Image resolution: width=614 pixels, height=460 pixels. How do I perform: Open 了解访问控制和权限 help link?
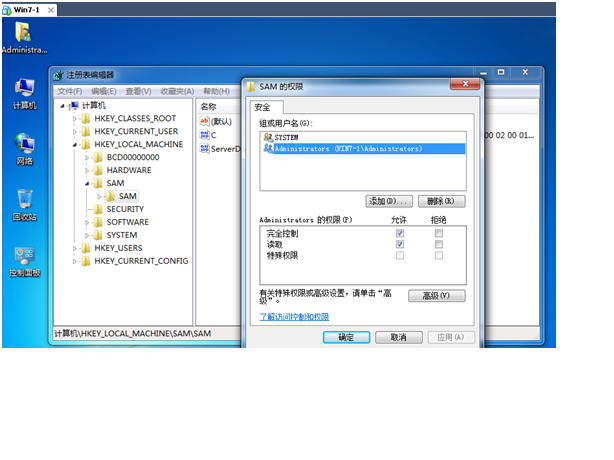coord(294,317)
